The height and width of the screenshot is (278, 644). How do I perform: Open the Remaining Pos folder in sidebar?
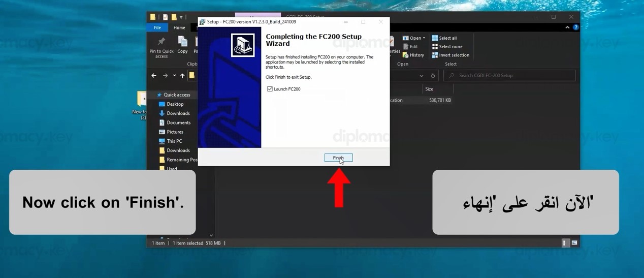coord(178,160)
